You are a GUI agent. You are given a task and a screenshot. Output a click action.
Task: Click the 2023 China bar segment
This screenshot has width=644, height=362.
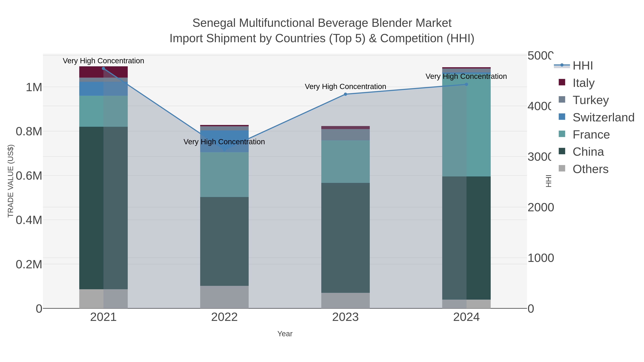pyautogui.click(x=345, y=238)
